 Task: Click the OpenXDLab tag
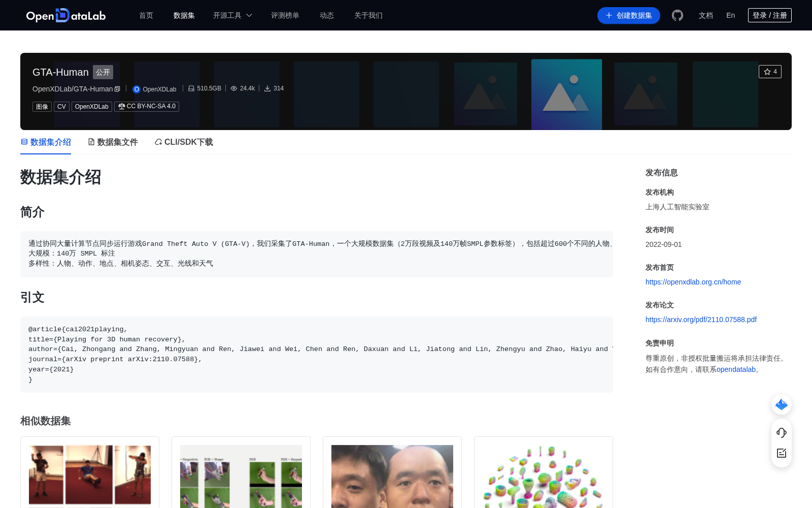(92, 107)
